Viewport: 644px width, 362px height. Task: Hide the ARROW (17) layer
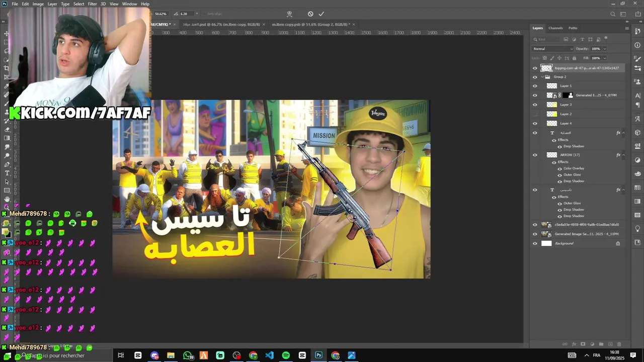535,155
